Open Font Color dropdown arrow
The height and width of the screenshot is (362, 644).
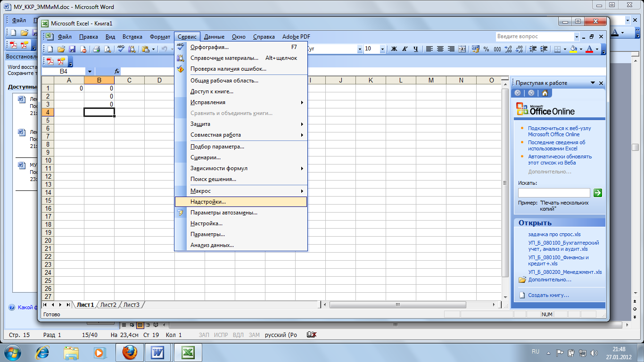pos(596,49)
